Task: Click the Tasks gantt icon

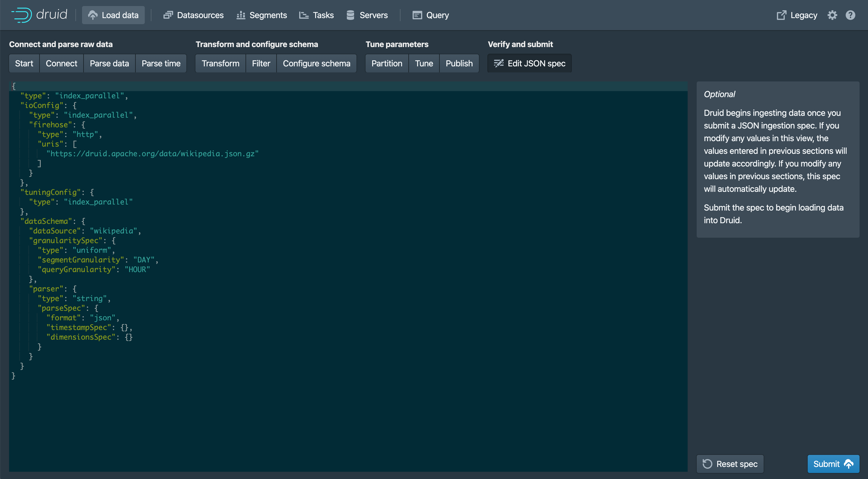Action: [x=304, y=15]
